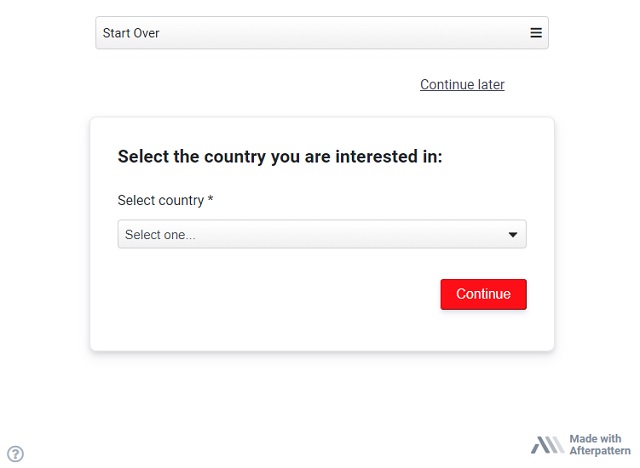
Task: Click the "Select one..." placeholder text
Action: 160,235
